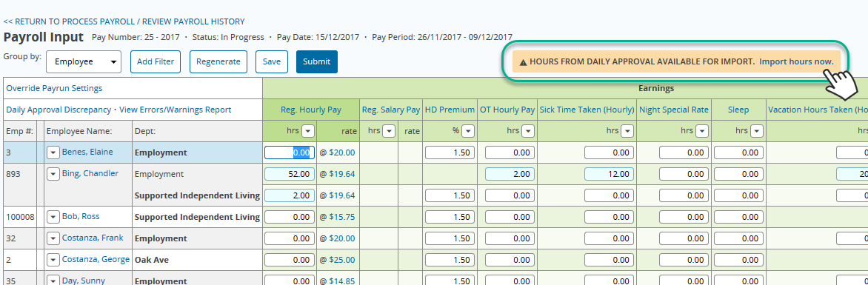868x285 pixels.
Task: Click Bing Chandler OT hours 2.00 field
Action: [510, 174]
